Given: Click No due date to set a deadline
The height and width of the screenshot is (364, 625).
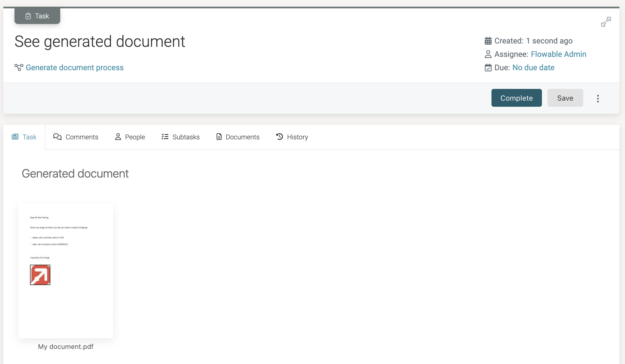Looking at the screenshot, I should [x=533, y=67].
